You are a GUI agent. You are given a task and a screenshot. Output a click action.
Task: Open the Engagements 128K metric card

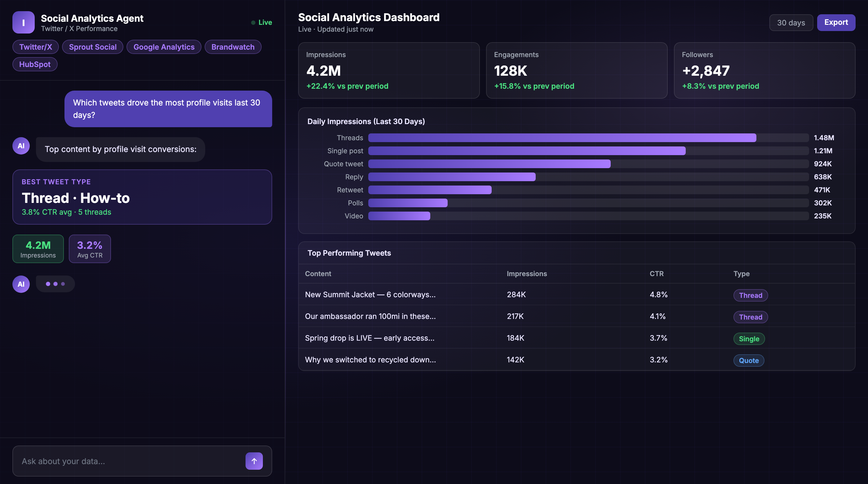coord(577,70)
